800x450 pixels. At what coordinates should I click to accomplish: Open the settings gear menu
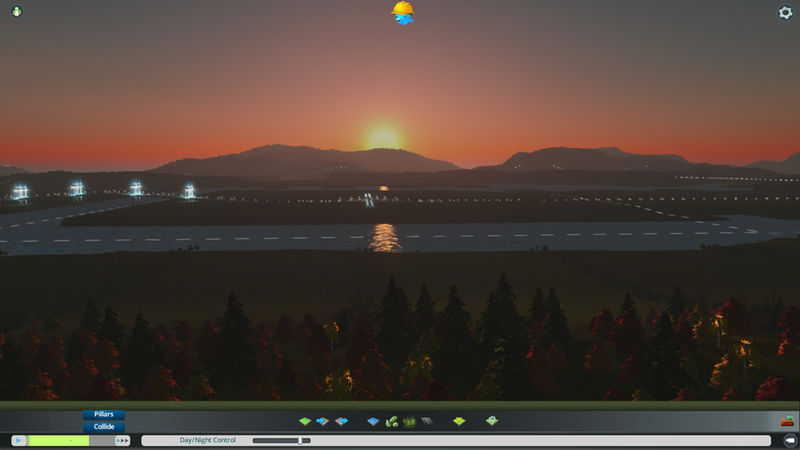point(785,13)
